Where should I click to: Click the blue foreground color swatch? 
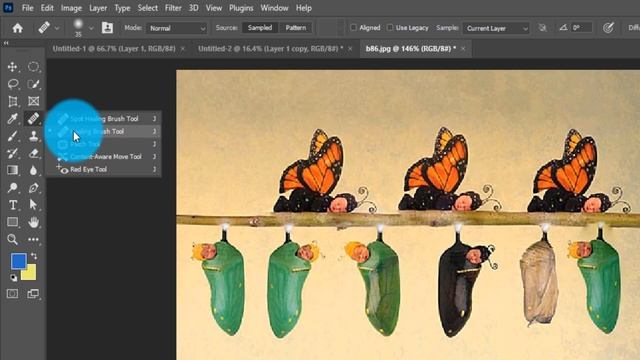pos(18,260)
